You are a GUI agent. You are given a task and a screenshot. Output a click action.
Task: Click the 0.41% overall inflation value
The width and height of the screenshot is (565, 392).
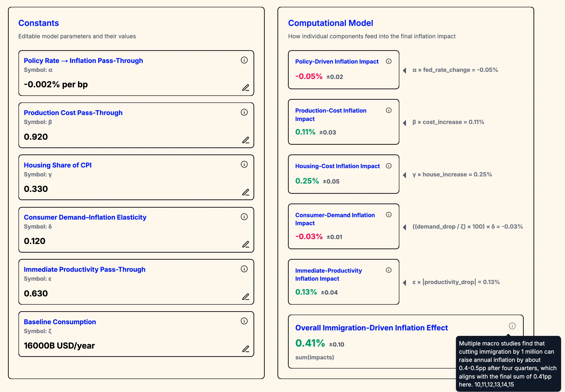(x=310, y=343)
